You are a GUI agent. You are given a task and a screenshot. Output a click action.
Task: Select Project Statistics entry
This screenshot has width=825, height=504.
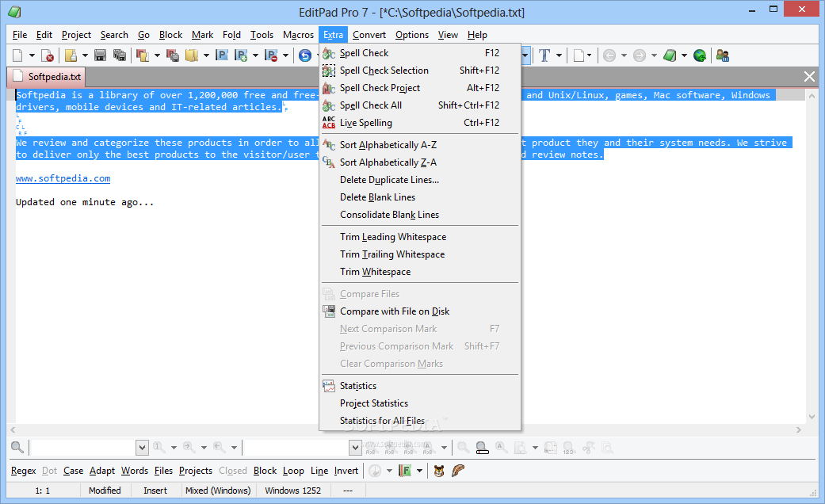[420, 403]
